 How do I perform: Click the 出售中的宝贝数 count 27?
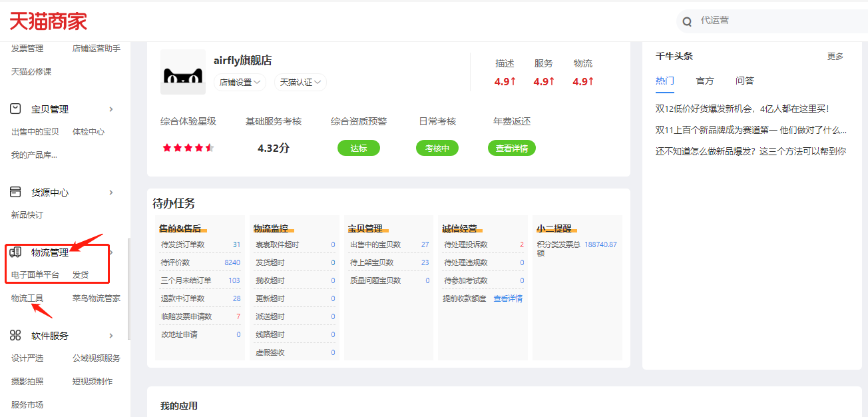click(425, 244)
